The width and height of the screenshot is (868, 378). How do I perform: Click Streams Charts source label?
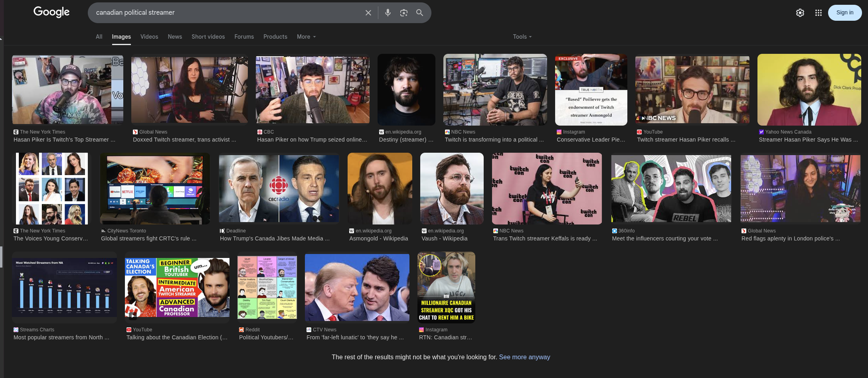click(x=37, y=330)
